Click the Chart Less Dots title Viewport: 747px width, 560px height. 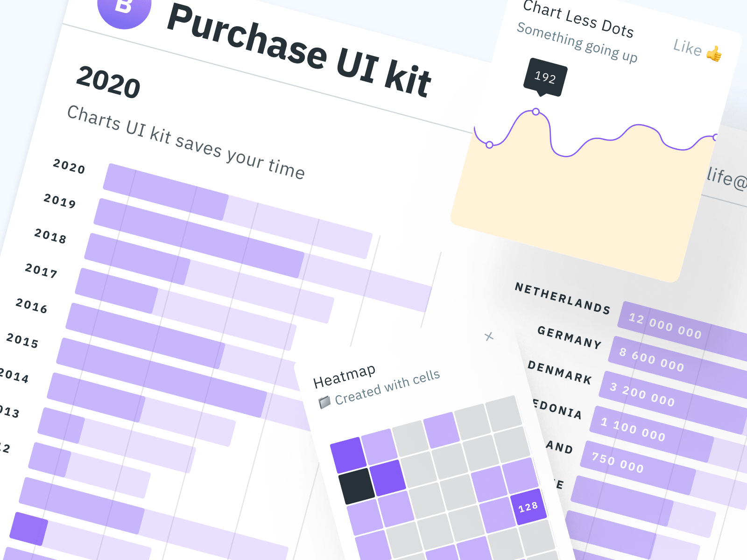click(578, 19)
